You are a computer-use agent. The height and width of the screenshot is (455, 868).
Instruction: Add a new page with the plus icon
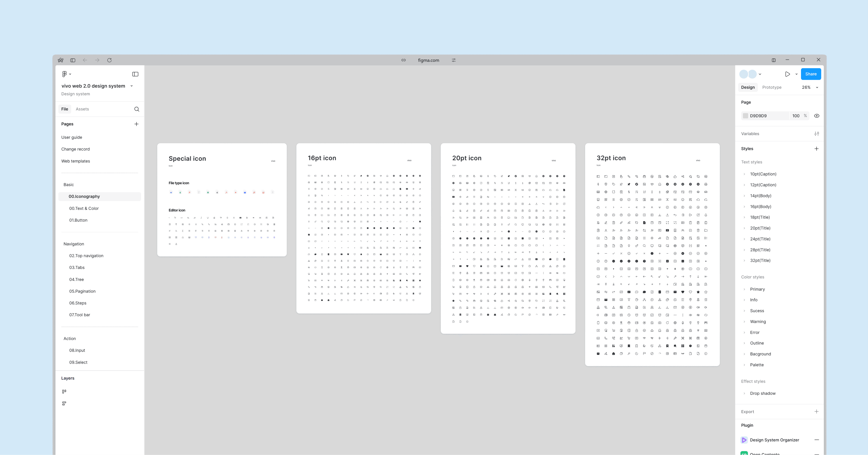coord(136,124)
